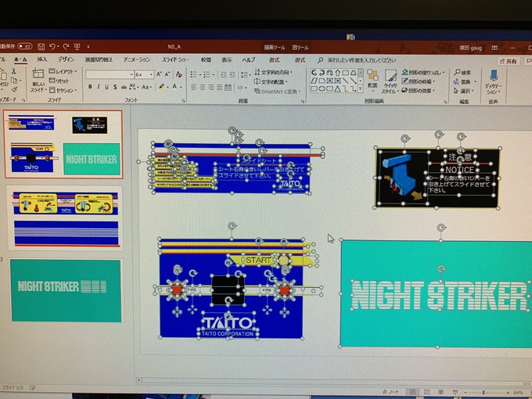The image size is (532, 399).
Task: Justify text alignment icon
Action: pos(220,88)
